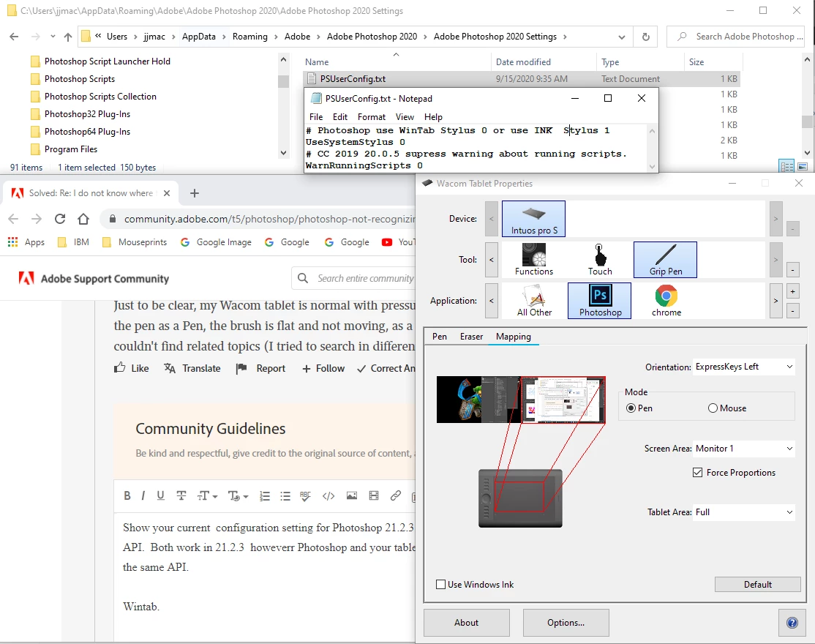Open the Mouseprints bookmark folder
The image size is (815, 644).
point(135,242)
